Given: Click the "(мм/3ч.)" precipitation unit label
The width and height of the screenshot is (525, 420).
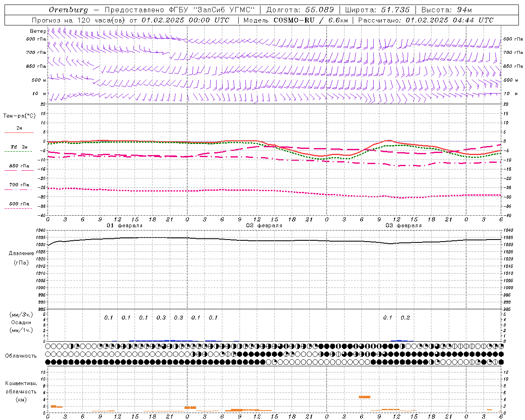Looking at the screenshot, I should [21, 315].
